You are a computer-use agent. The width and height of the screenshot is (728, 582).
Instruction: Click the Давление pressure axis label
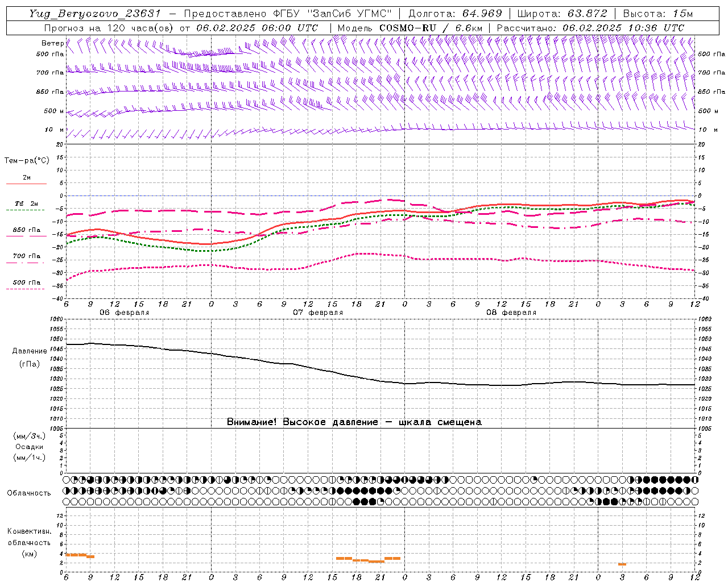tap(30, 351)
